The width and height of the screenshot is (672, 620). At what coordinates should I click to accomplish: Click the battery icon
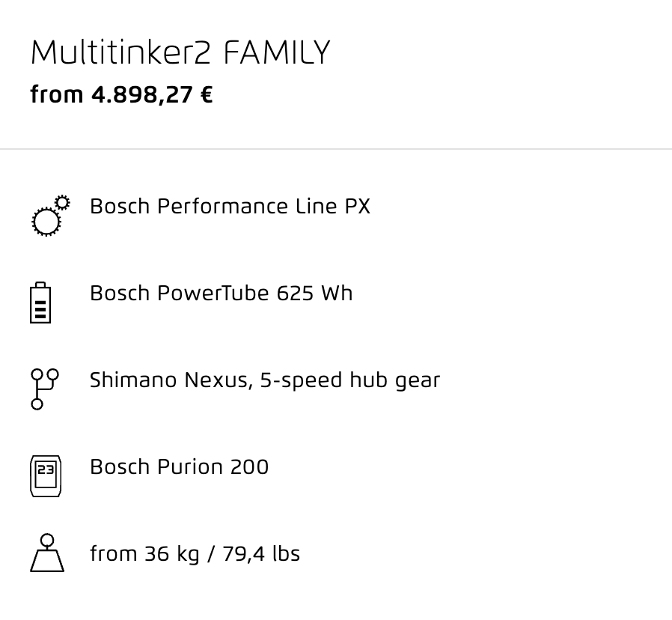[x=40, y=303]
